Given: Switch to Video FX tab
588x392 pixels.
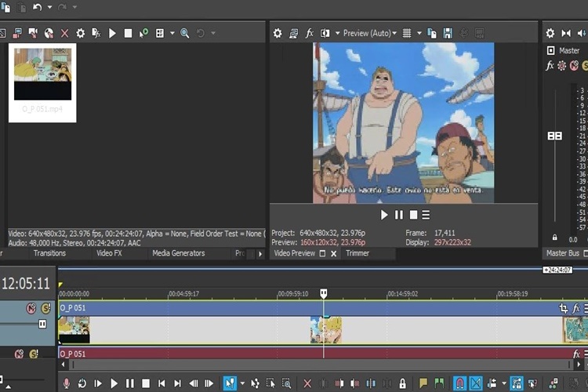Looking at the screenshot, I should pos(109,253).
